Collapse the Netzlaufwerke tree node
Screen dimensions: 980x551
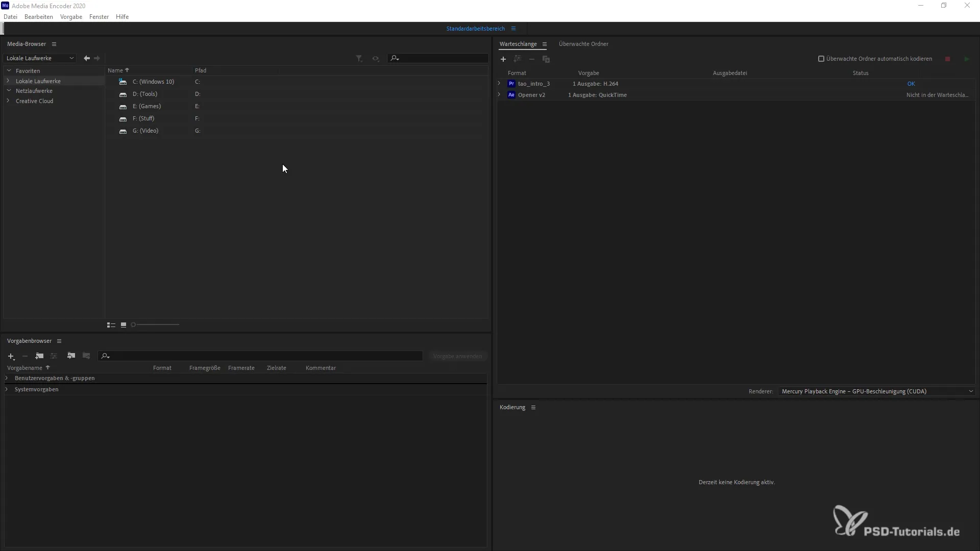coord(9,91)
